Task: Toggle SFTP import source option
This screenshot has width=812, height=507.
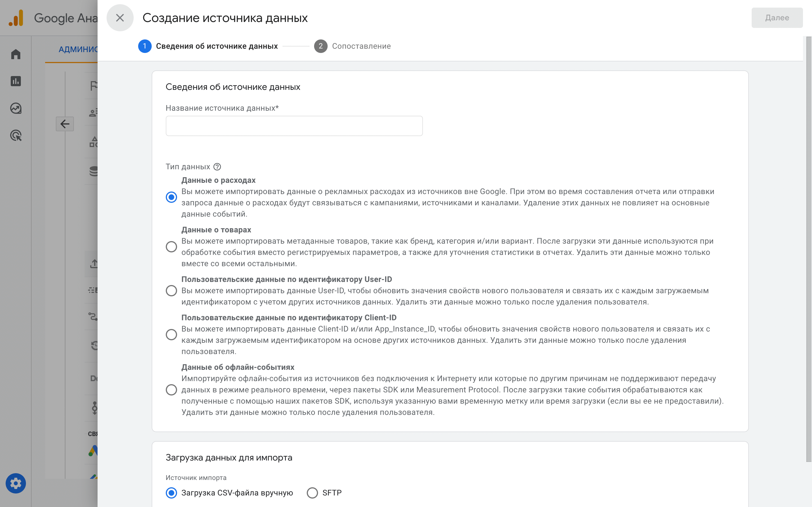Action: pos(312,493)
